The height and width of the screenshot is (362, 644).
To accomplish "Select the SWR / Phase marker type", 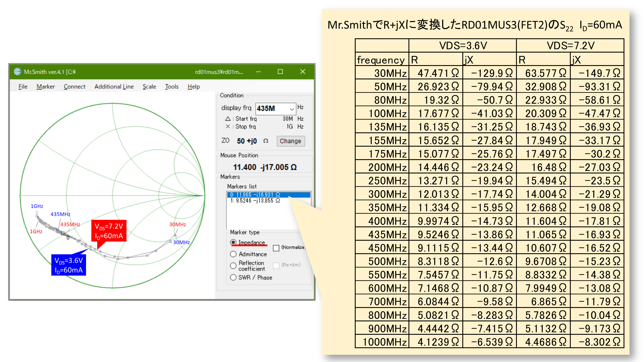I will tap(251, 277).
